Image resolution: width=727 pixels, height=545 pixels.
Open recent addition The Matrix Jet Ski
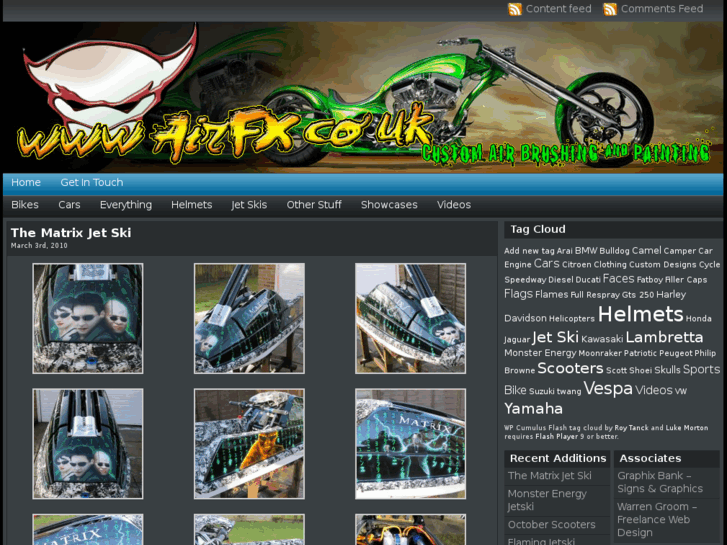pyautogui.click(x=549, y=476)
